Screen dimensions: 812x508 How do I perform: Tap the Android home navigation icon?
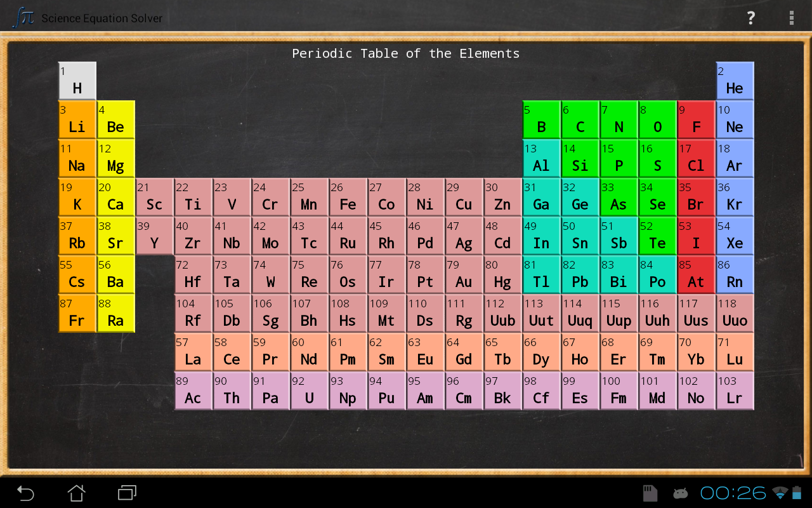pyautogui.click(x=77, y=493)
